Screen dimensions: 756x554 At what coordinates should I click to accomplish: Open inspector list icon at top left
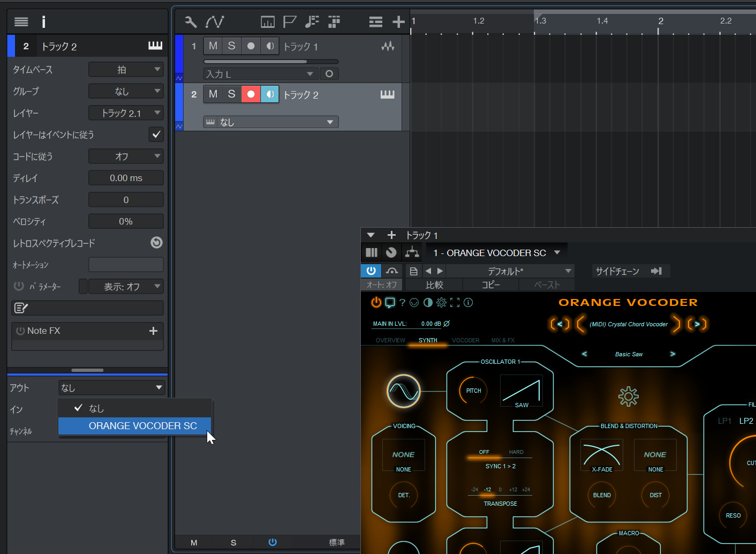(21, 22)
